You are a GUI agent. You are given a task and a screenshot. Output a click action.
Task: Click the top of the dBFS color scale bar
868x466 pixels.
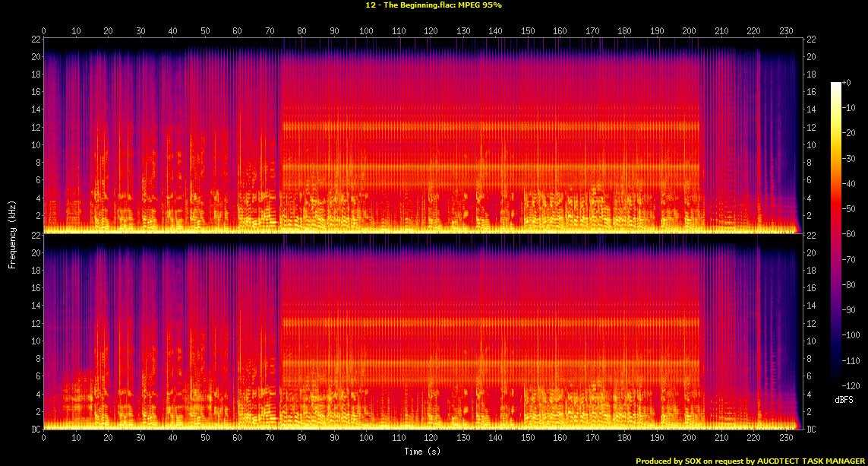836,84
